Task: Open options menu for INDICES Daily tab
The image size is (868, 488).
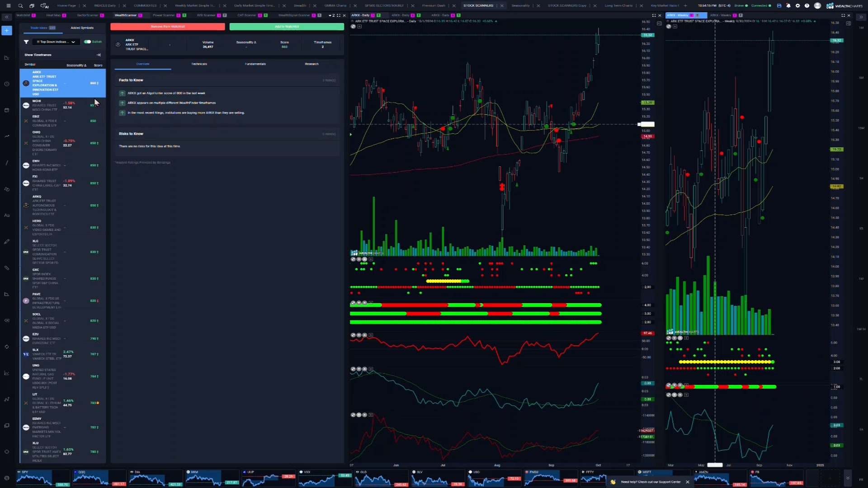Action: coord(120,6)
